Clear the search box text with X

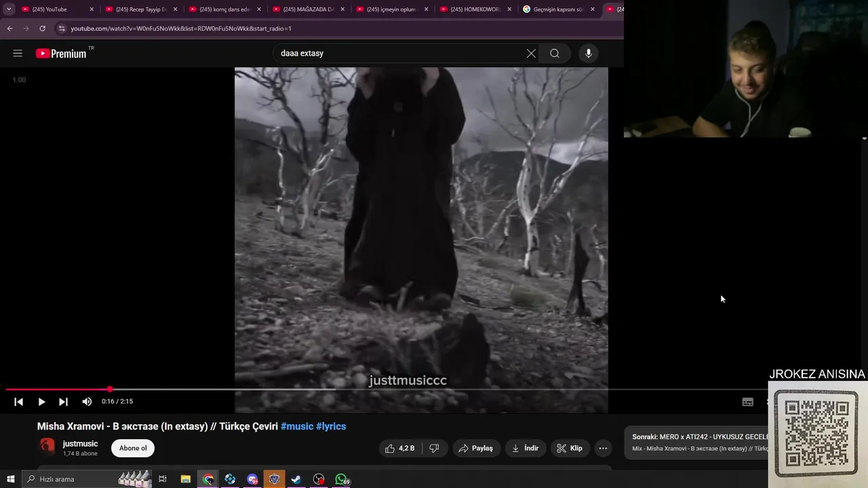[x=531, y=54]
